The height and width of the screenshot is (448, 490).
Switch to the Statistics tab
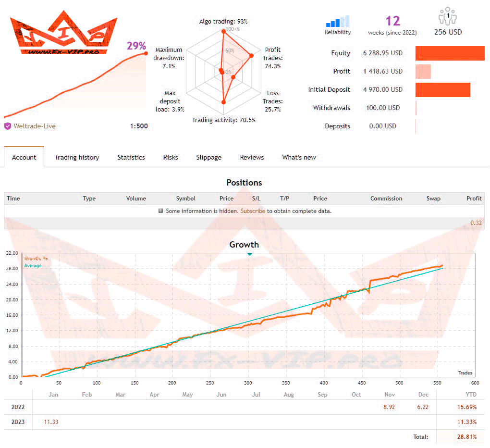[x=131, y=157]
